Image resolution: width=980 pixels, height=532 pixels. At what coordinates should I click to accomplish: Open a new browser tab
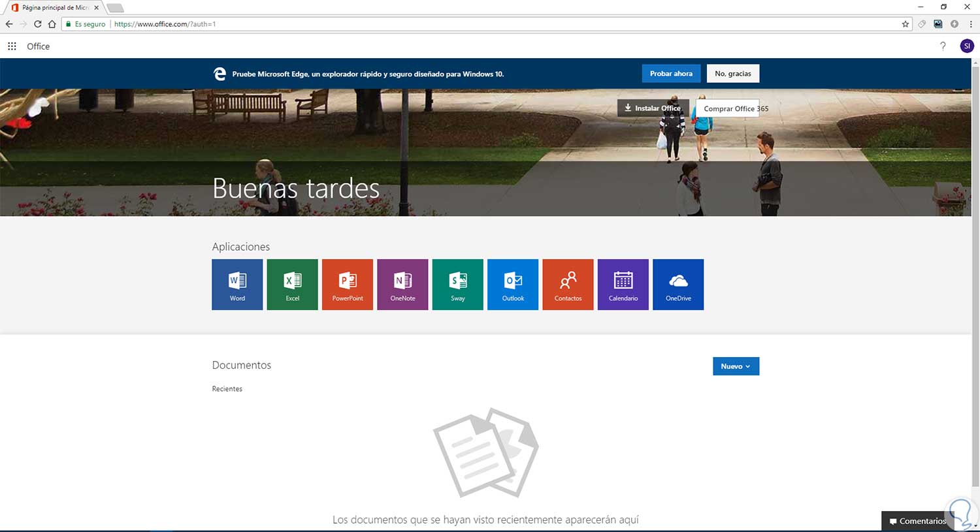(114, 8)
